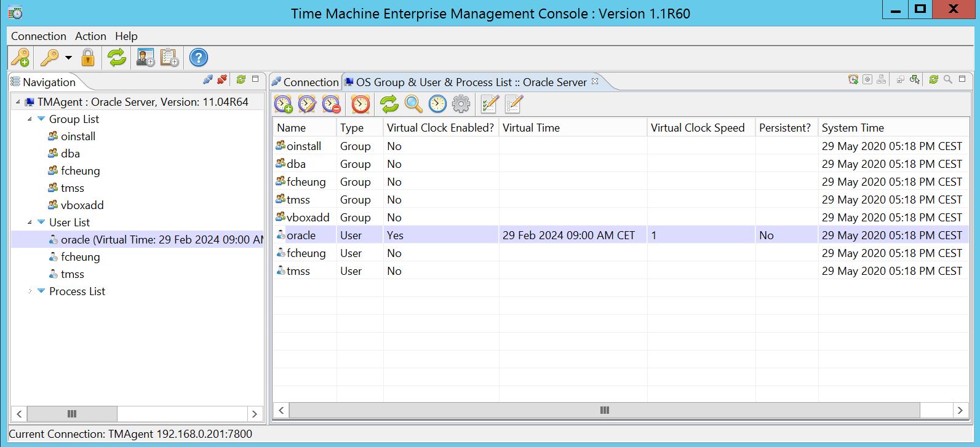
Task: Open the Action menu
Action: [90, 36]
